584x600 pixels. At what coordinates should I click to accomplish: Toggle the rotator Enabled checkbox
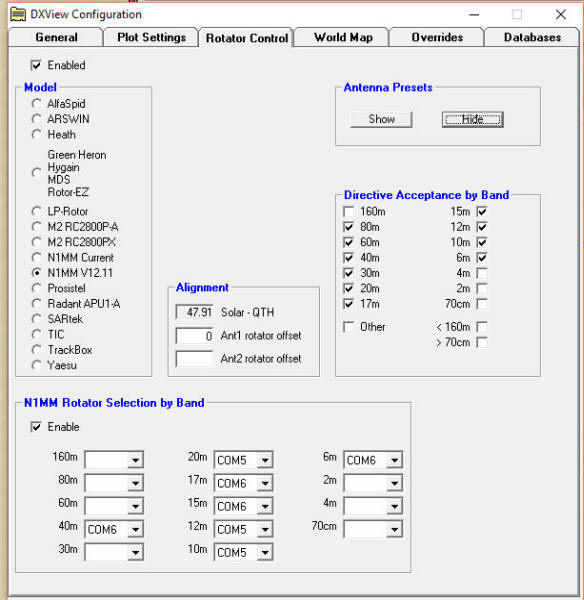pos(36,65)
